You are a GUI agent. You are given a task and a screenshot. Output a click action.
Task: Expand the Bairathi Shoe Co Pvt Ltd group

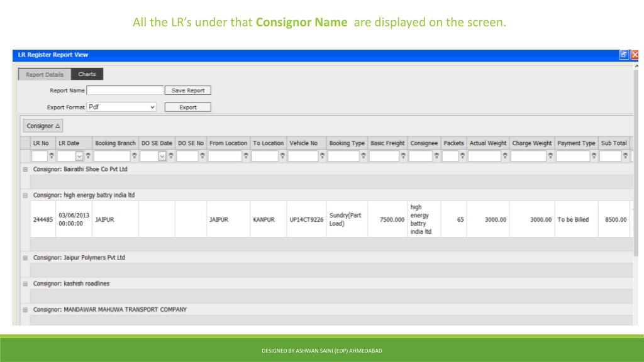(x=25, y=169)
